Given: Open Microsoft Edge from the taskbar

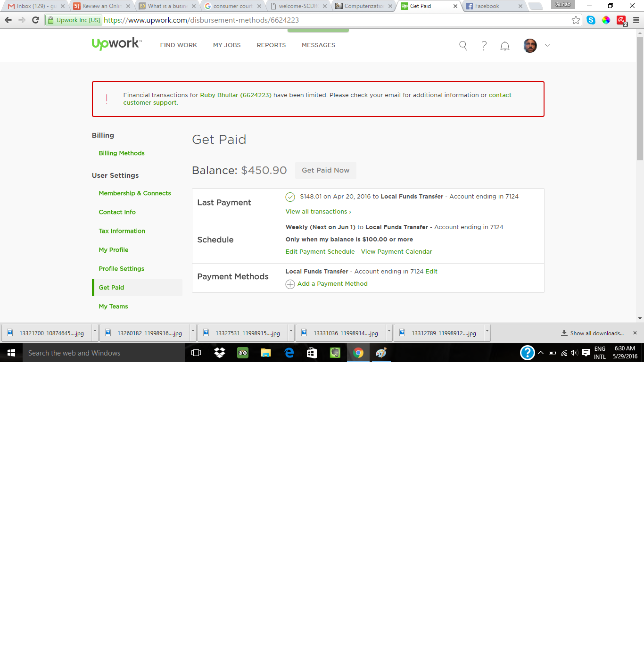Looking at the screenshot, I should pyautogui.click(x=289, y=353).
